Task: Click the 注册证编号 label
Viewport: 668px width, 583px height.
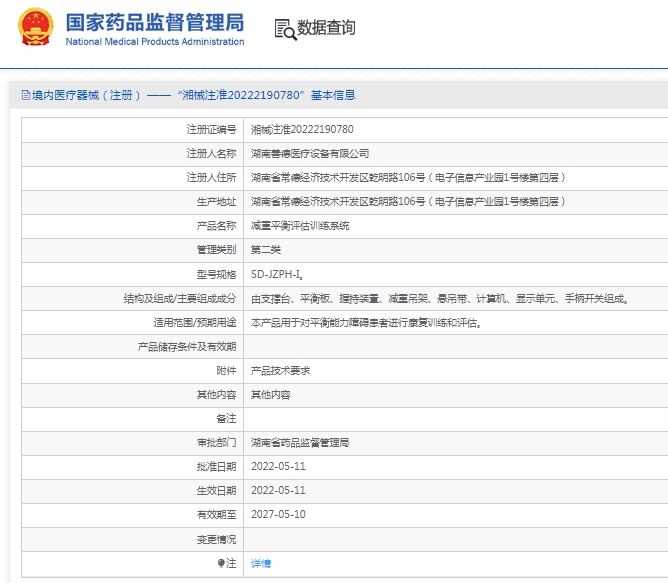Action: [211, 130]
